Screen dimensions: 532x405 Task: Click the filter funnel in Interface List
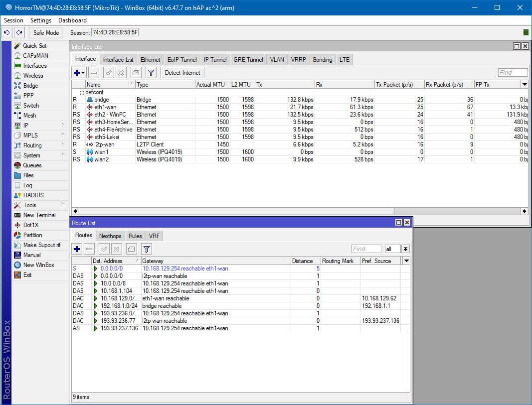151,73
